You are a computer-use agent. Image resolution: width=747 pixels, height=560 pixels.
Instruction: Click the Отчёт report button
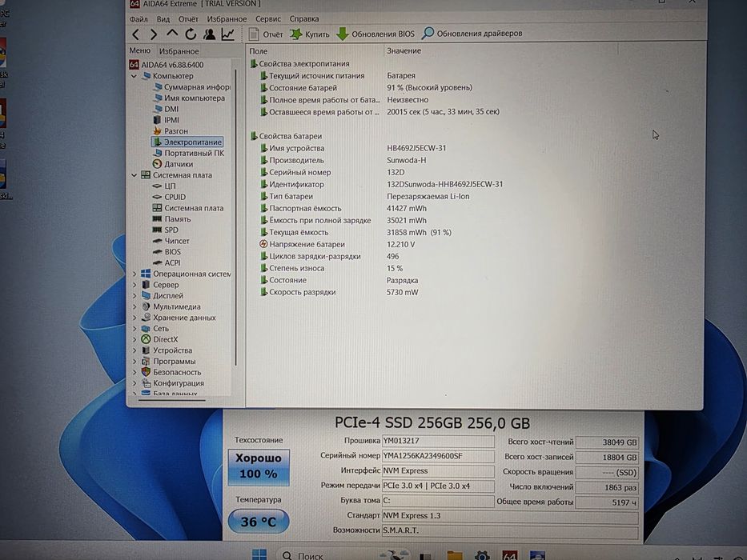pyautogui.click(x=266, y=34)
